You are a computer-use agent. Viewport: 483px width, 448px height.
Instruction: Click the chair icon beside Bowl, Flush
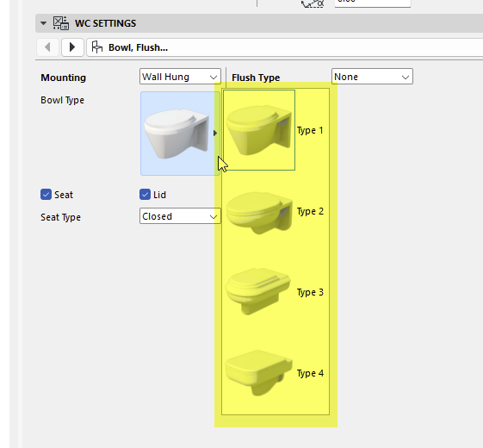coord(97,47)
